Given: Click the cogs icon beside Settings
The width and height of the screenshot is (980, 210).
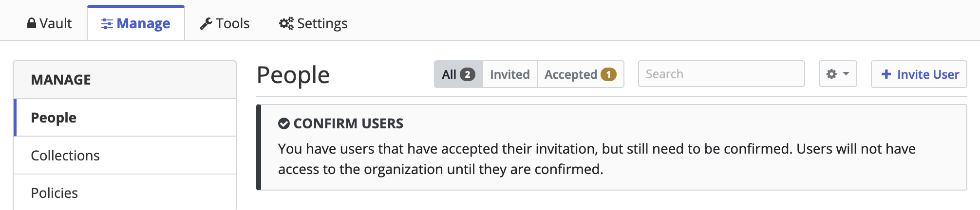Looking at the screenshot, I should pos(286,23).
